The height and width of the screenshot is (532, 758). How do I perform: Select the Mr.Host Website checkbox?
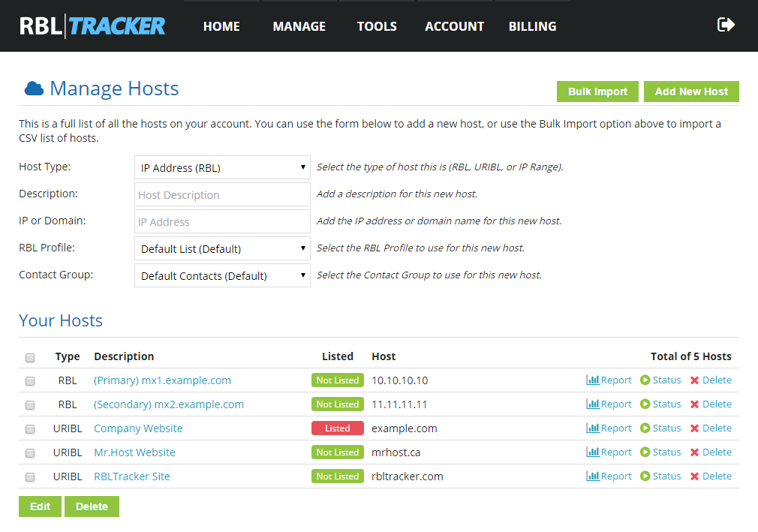(30, 453)
